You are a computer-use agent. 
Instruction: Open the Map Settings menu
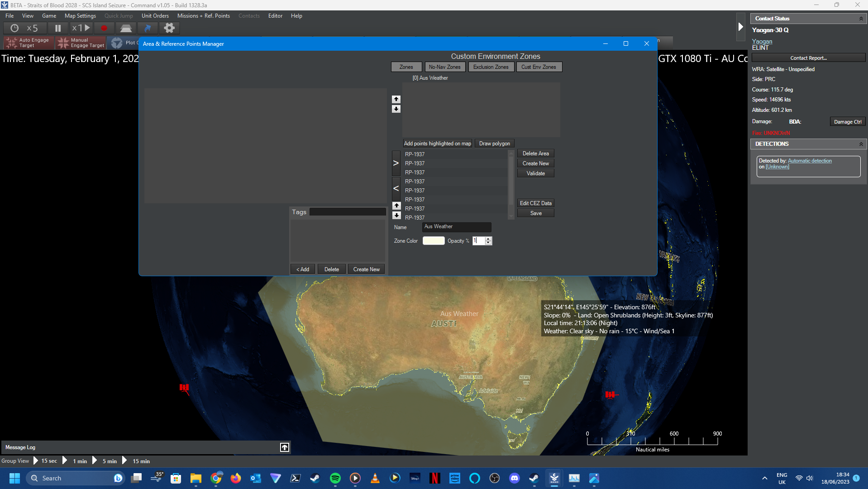81,16
